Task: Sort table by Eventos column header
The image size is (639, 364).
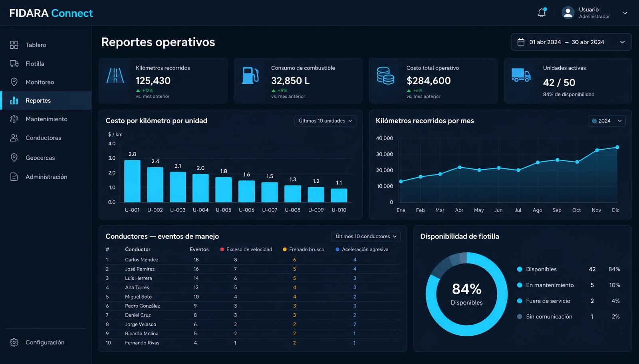Action: click(x=199, y=249)
